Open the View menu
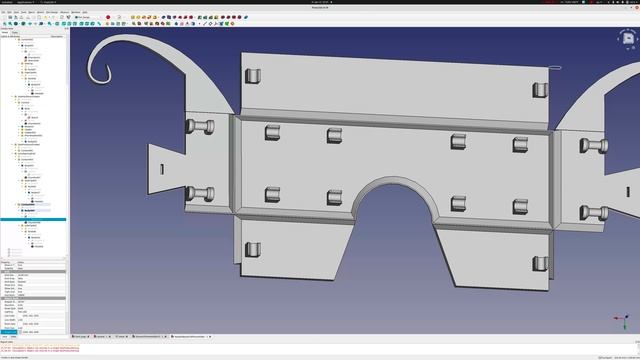This screenshot has height=360, width=640. click(x=16, y=12)
